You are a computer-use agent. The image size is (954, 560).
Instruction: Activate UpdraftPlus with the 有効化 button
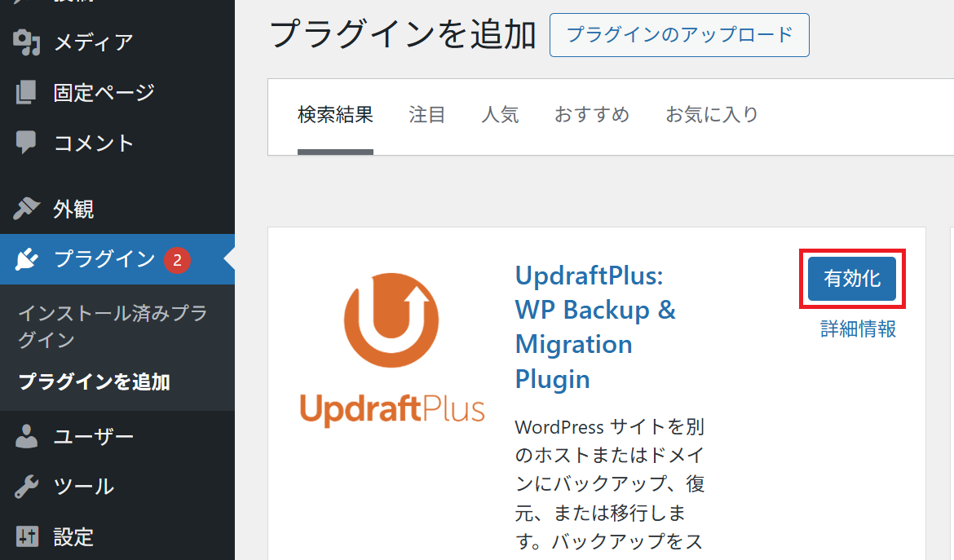pos(851,278)
